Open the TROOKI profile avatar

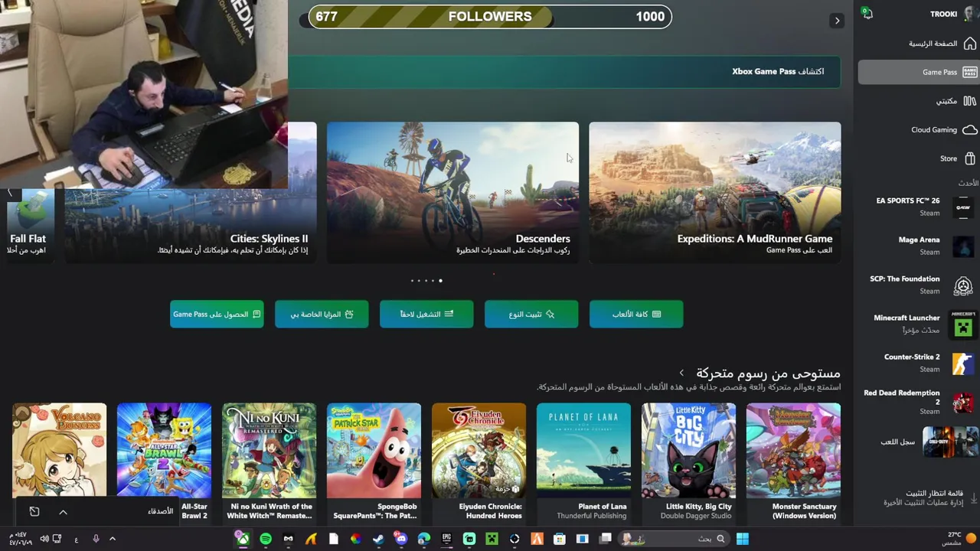(971, 14)
